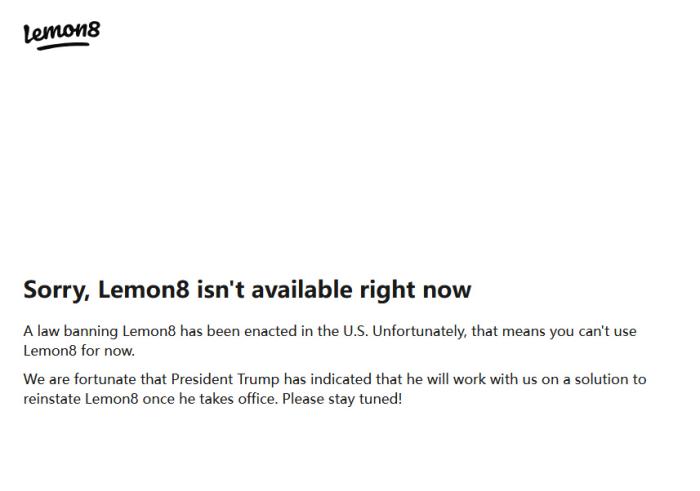Click "U.S." in the first paragraph
Image resolution: width=700 pixels, height=491 pixels.
[353, 331]
